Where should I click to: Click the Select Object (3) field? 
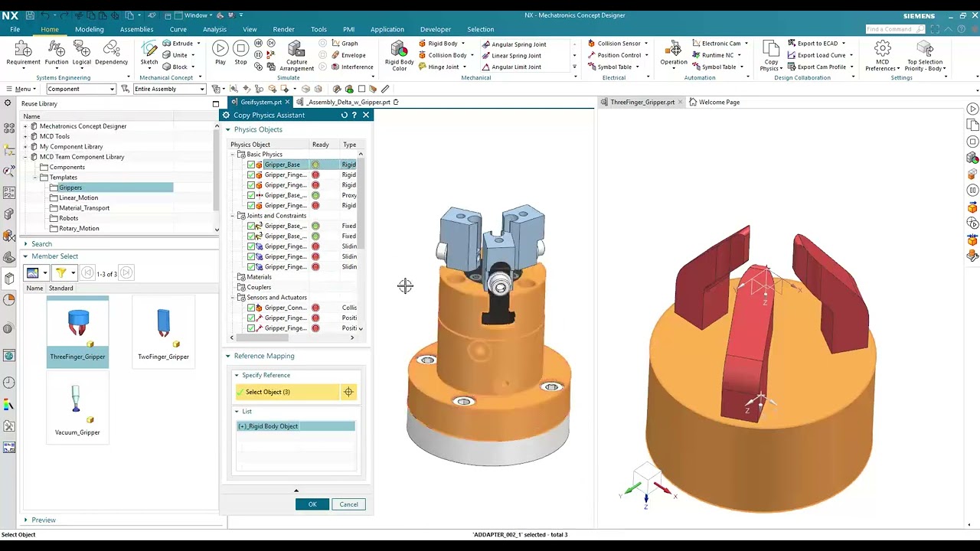(x=288, y=392)
